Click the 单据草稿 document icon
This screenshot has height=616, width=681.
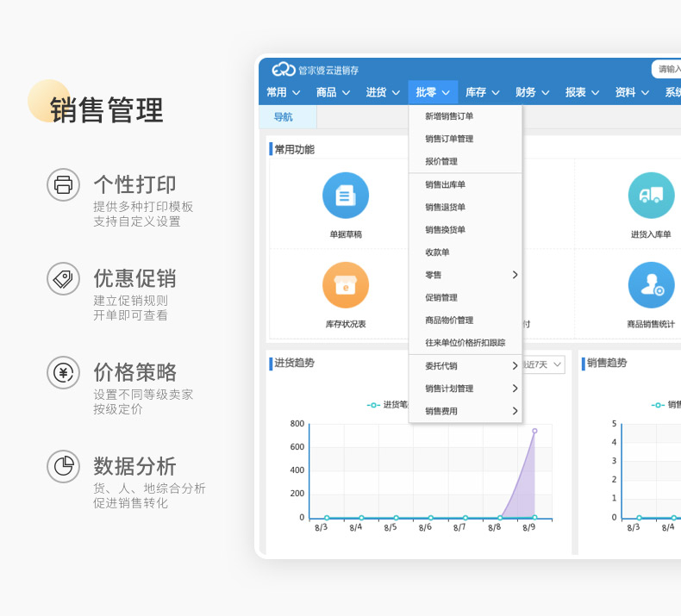[346, 196]
